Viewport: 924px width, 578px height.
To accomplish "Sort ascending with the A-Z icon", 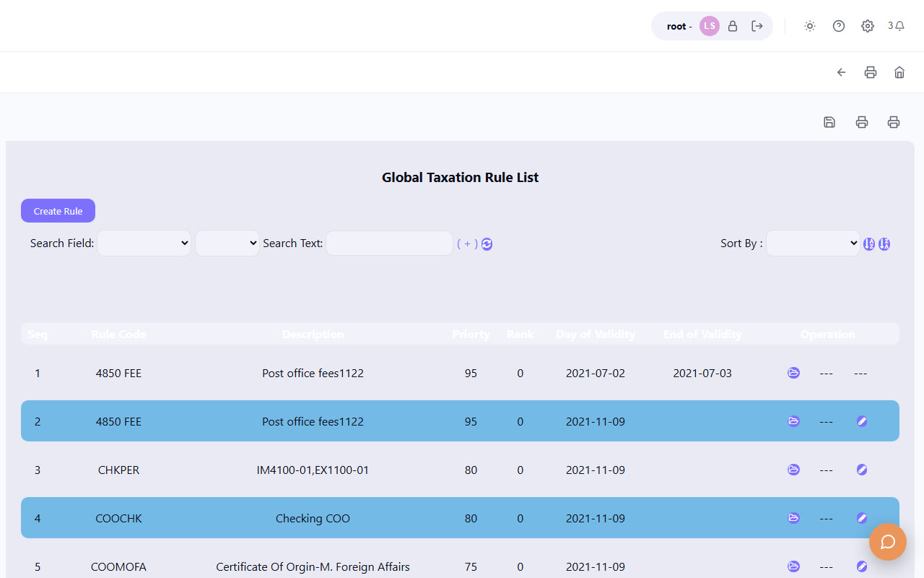I will 869,244.
